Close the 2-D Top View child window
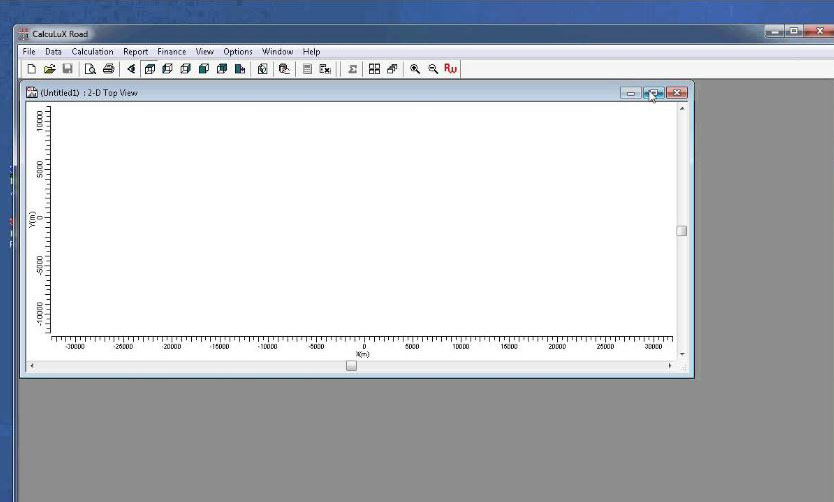 click(677, 93)
